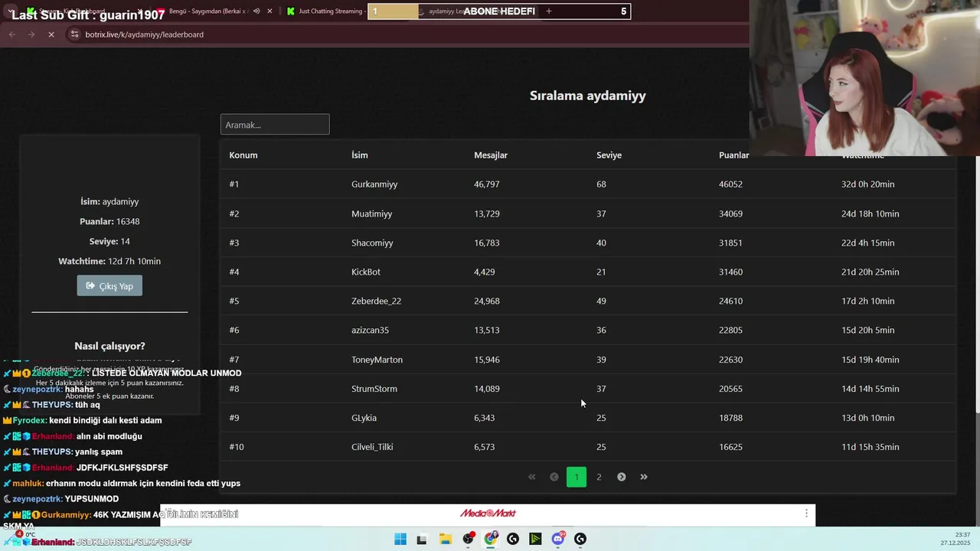The width and height of the screenshot is (980, 551).
Task: Select StrumStorm row name
Action: coord(374,389)
